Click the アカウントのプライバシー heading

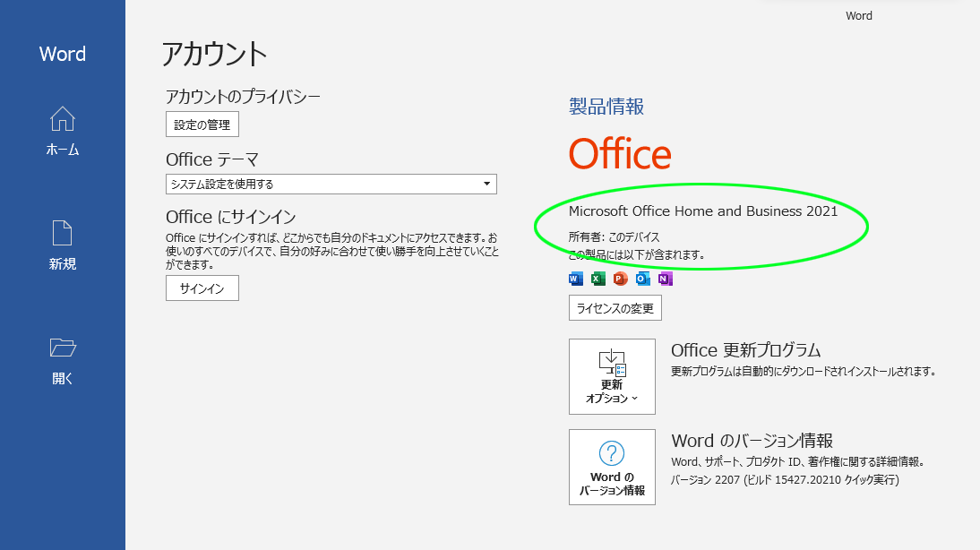(x=243, y=96)
